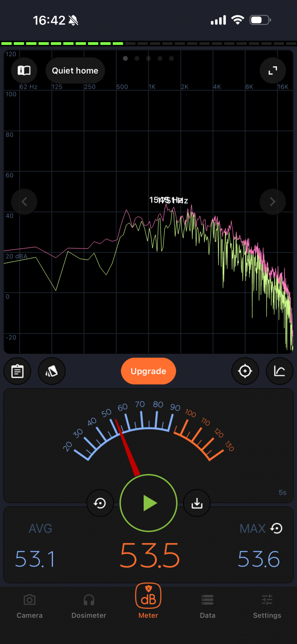Open the curve chart icon
The image size is (297, 644).
coord(280,371)
